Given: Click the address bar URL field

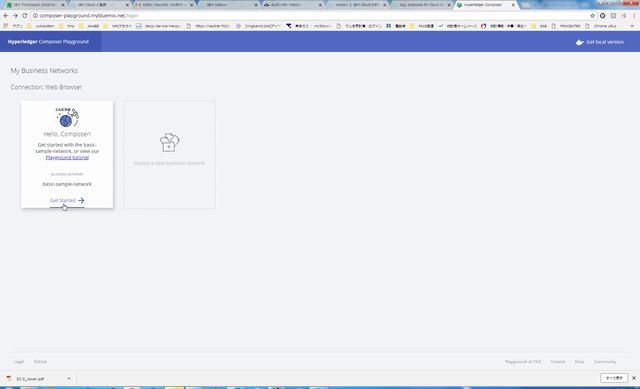Looking at the screenshot, I should (310, 16).
